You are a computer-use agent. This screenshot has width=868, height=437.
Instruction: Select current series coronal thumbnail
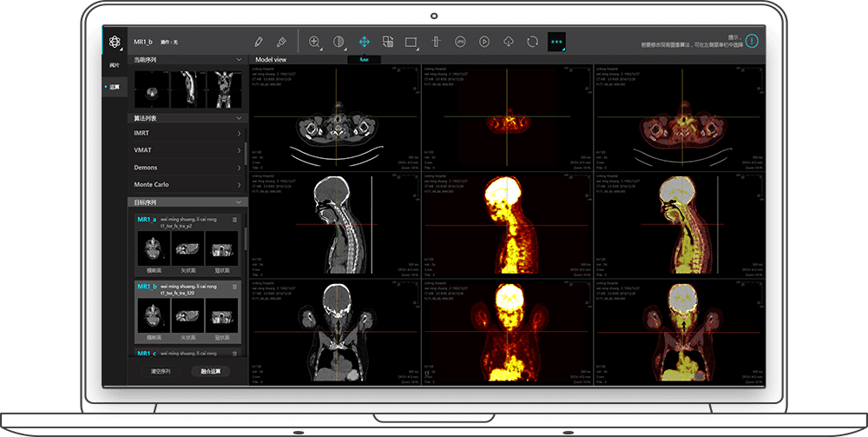click(x=224, y=89)
